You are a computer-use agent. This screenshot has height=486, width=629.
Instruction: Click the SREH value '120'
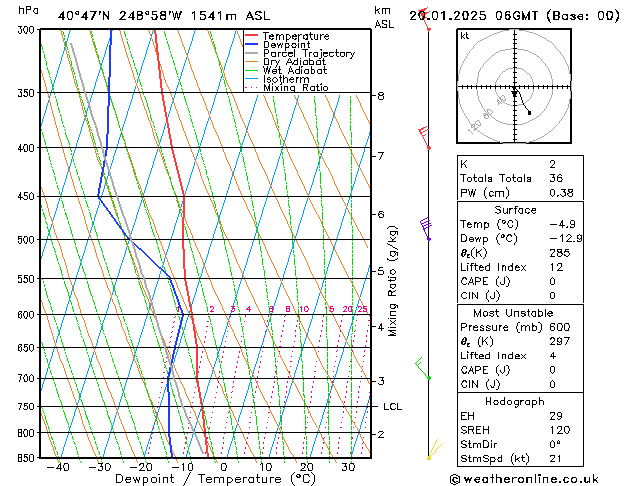coord(560,430)
